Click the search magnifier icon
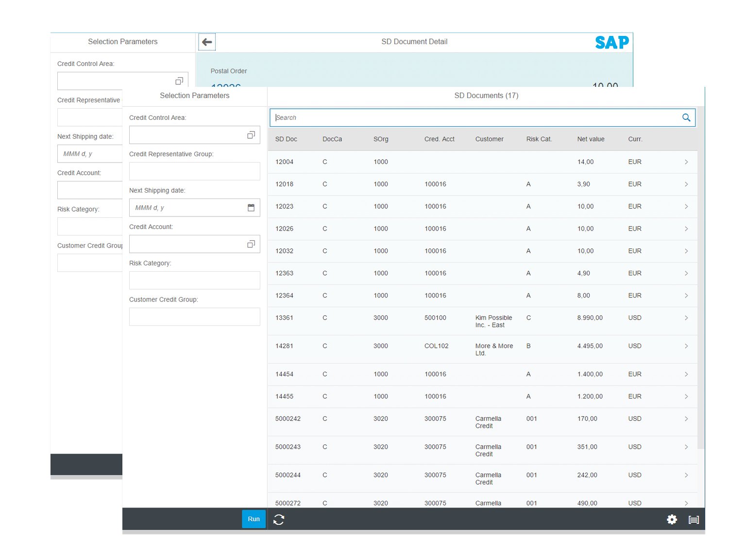 pos(686,117)
